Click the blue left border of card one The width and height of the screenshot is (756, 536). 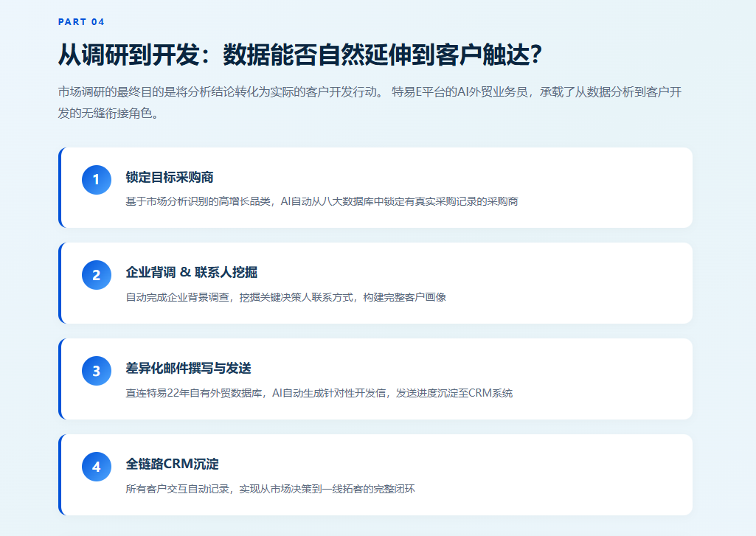[60, 187]
